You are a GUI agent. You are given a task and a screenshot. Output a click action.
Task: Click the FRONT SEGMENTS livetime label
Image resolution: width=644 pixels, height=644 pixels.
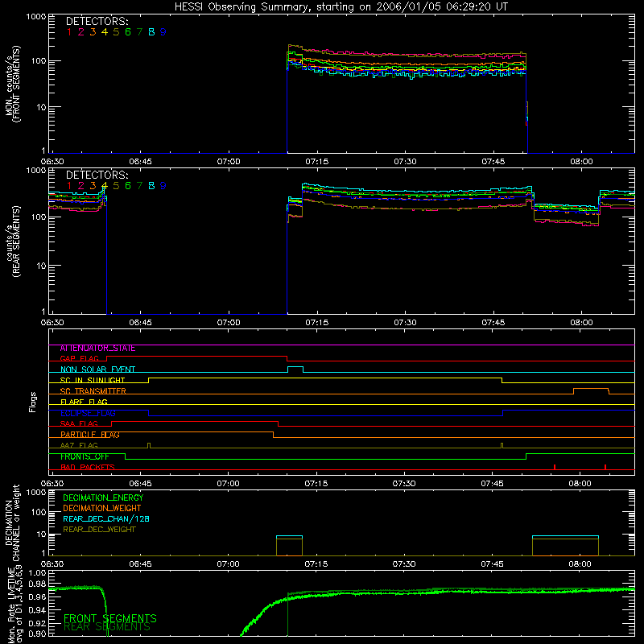(110, 618)
